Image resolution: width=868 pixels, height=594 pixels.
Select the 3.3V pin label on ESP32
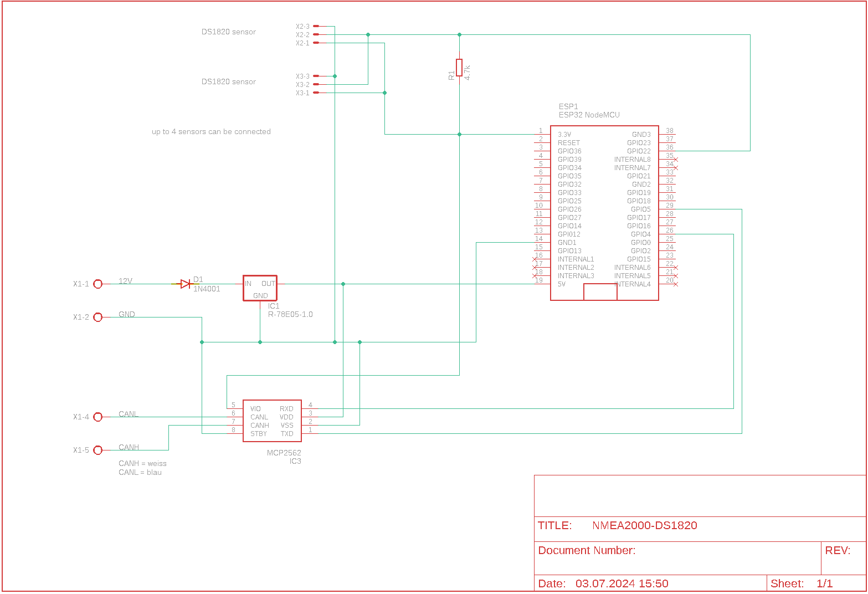point(564,135)
